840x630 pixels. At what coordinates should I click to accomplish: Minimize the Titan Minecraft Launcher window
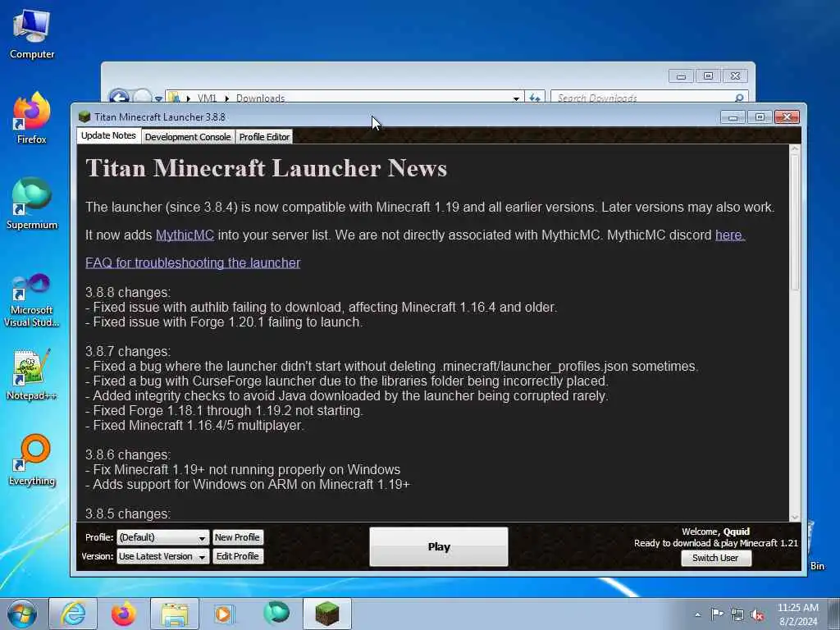click(x=733, y=116)
